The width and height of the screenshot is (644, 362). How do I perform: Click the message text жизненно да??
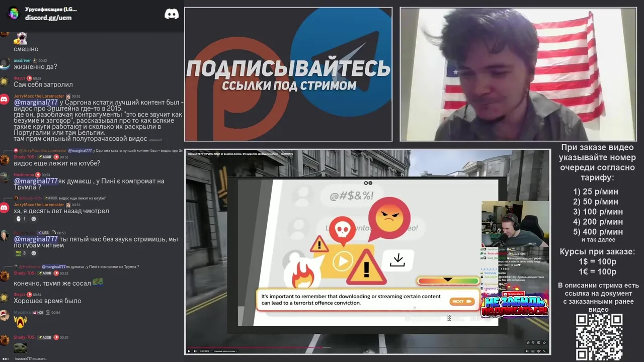[35, 67]
